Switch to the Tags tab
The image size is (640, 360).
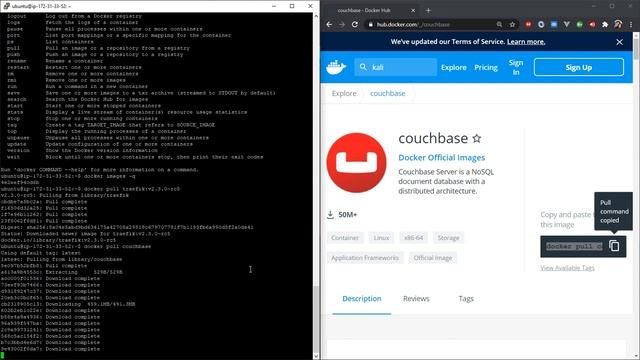[466, 299]
